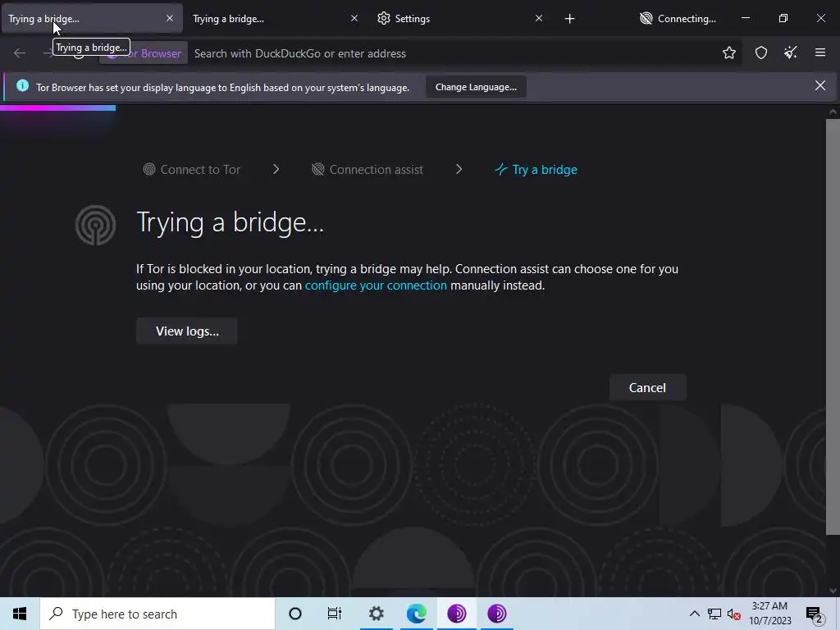Click the info icon in notification bar
Screen dimensions: 840x630
(x=22, y=85)
